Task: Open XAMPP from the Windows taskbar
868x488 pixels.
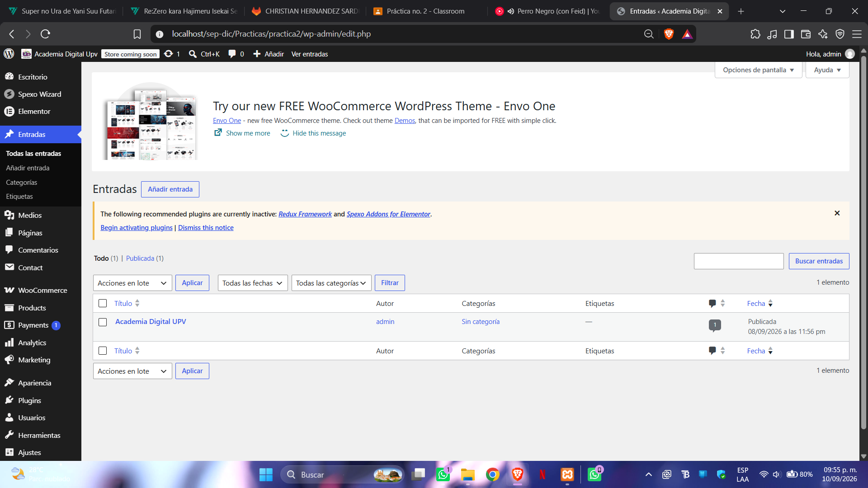Action: point(567,474)
